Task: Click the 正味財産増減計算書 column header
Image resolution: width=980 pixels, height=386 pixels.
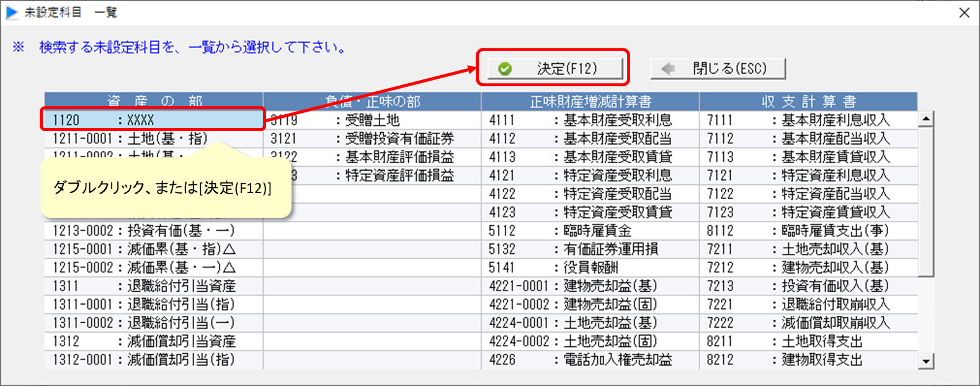Action: point(590,101)
